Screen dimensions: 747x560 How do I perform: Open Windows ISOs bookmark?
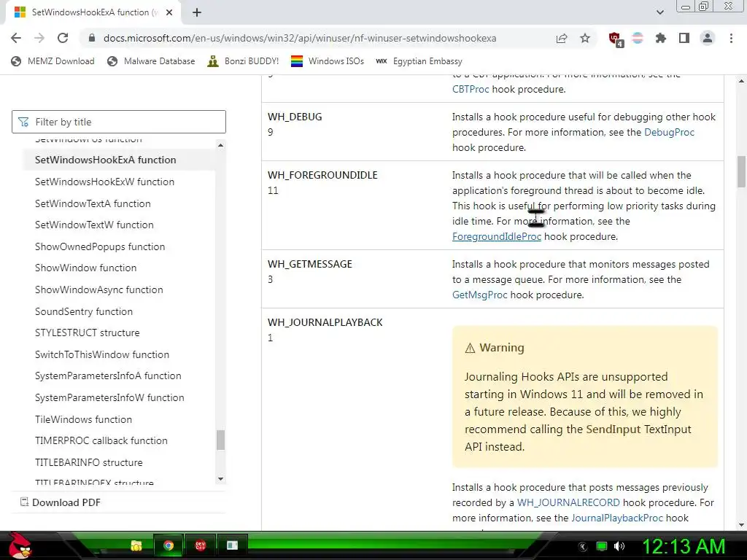click(x=328, y=61)
